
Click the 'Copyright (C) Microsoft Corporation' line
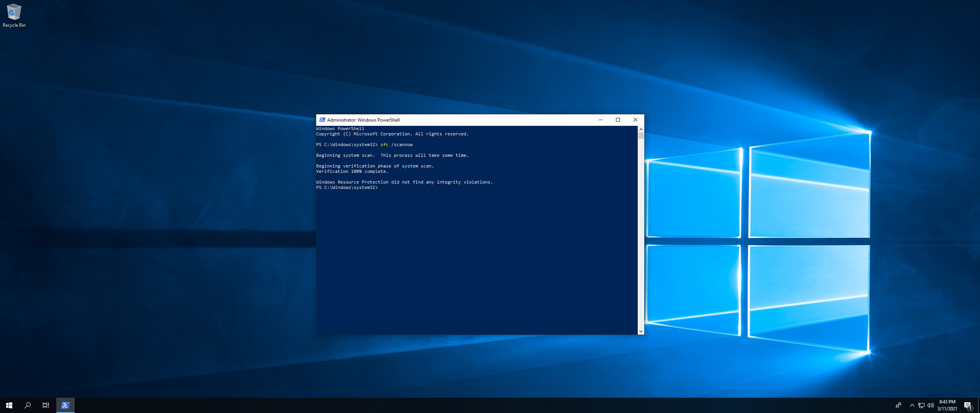click(x=392, y=134)
